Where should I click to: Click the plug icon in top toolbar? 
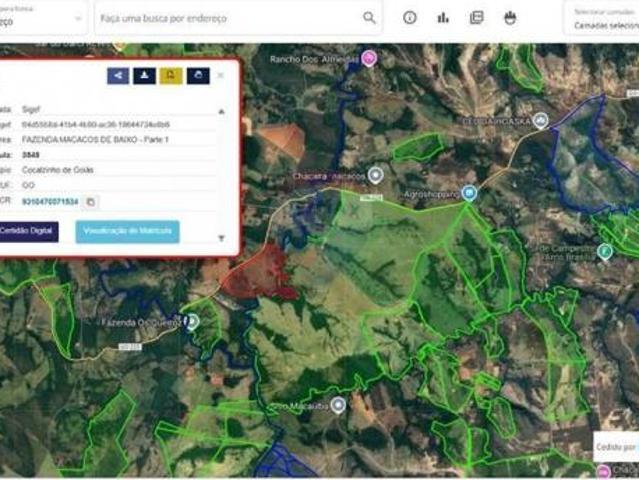510,18
